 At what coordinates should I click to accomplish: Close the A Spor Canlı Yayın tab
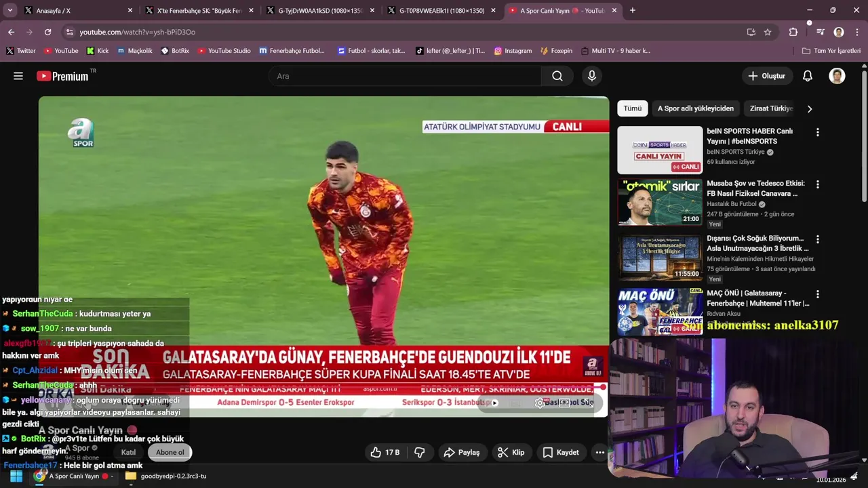click(614, 10)
